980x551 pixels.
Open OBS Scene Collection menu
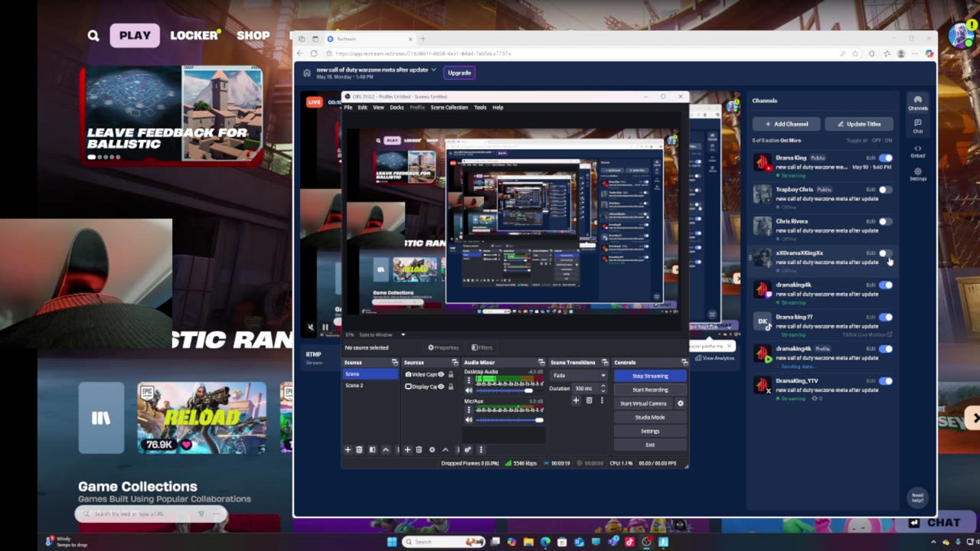pos(449,107)
